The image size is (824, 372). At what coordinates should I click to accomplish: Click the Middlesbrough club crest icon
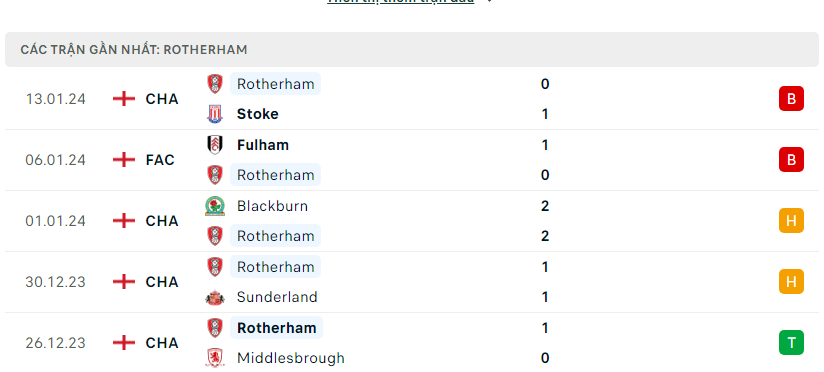215,358
